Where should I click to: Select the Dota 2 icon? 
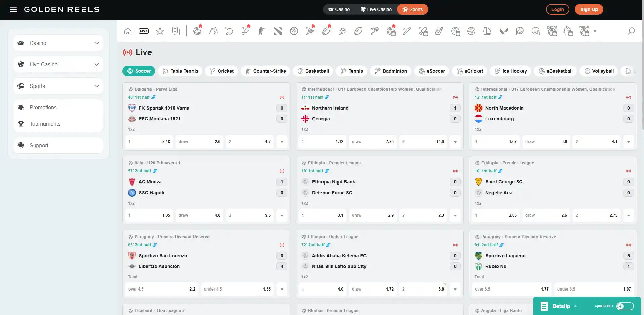click(x=278, y=31)
